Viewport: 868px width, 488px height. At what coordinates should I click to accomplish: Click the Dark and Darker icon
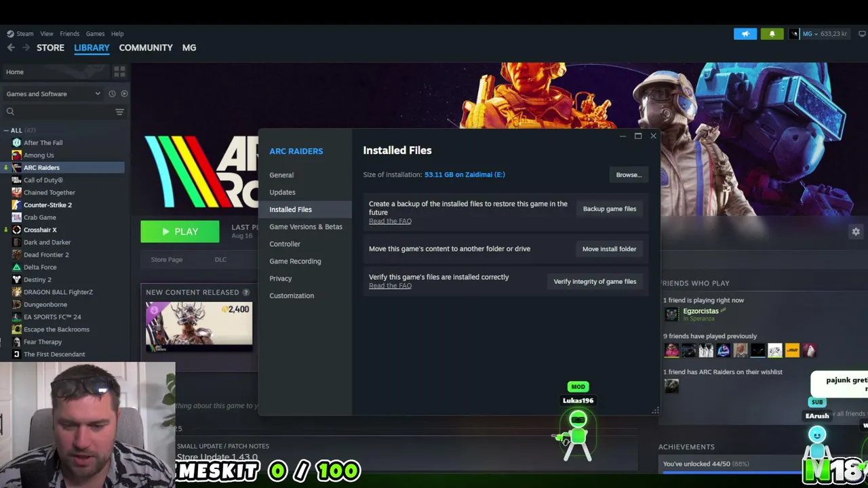coord(17,242)
